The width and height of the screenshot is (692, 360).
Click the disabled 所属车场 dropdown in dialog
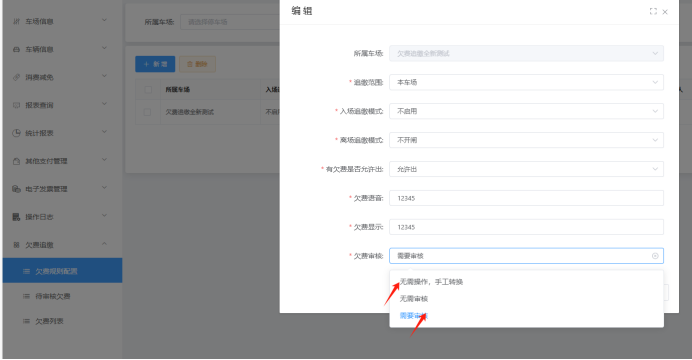526,53
